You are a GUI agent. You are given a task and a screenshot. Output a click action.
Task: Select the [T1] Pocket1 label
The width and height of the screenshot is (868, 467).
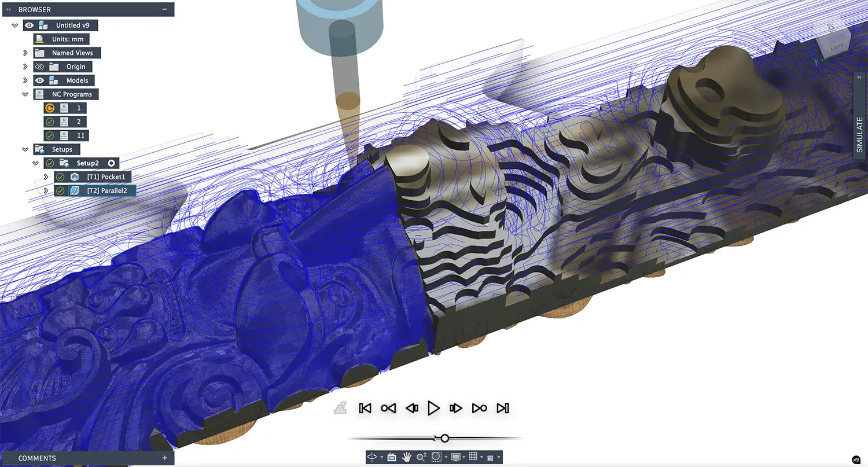(x=106, y=176)
